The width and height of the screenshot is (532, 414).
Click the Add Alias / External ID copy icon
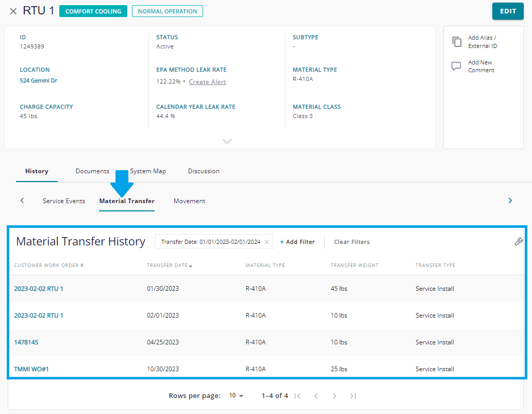[x=457, y=41]
